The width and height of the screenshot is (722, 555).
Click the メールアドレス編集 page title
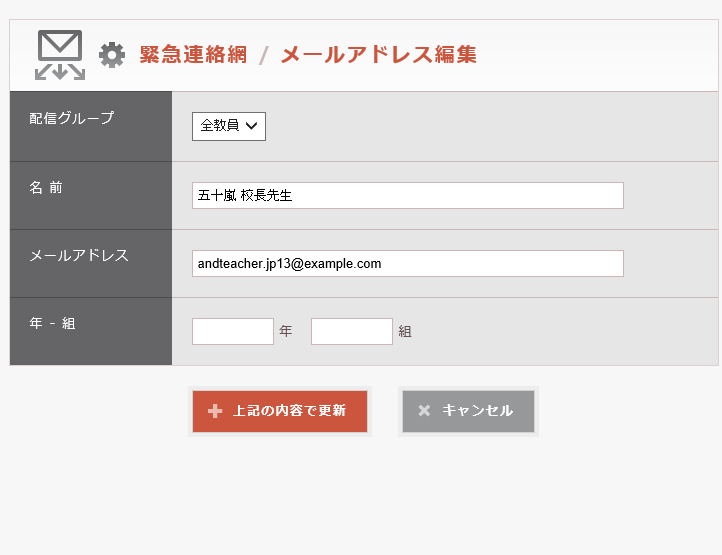pyautogui.click(x=378, y=55)
